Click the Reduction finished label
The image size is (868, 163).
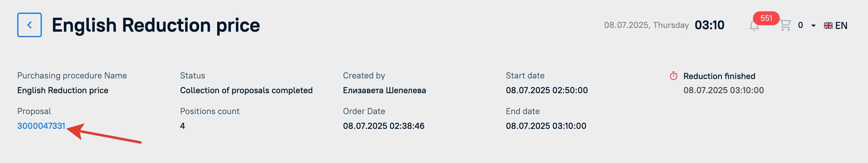719,76
